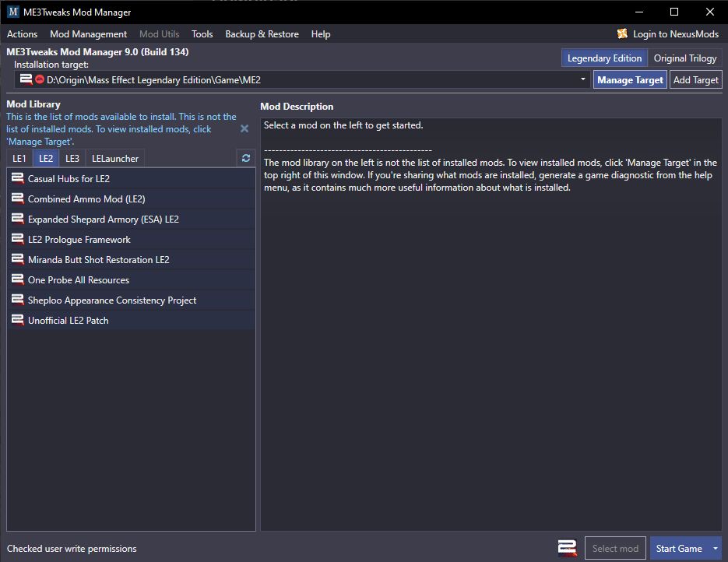The height and width of the screenshot is (562, 728).
Task: Switch to the LE3 tab
Action: click(72, 158)
